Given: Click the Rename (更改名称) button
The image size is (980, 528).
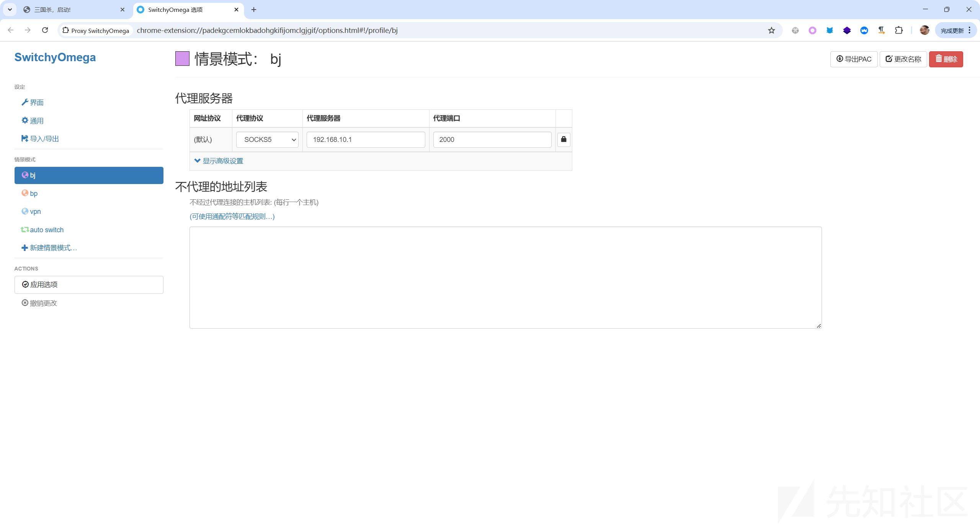Looking at the screenshot, I should (x=903, y=59).
